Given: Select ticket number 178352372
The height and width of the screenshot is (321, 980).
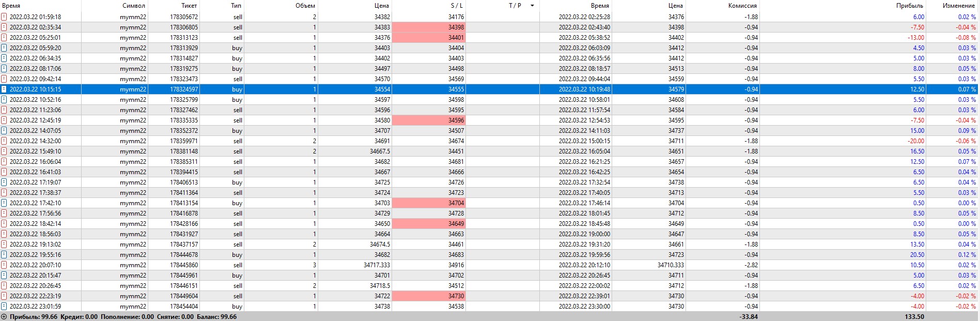Looking at the screenshot, I should click(x=184, y=131).
